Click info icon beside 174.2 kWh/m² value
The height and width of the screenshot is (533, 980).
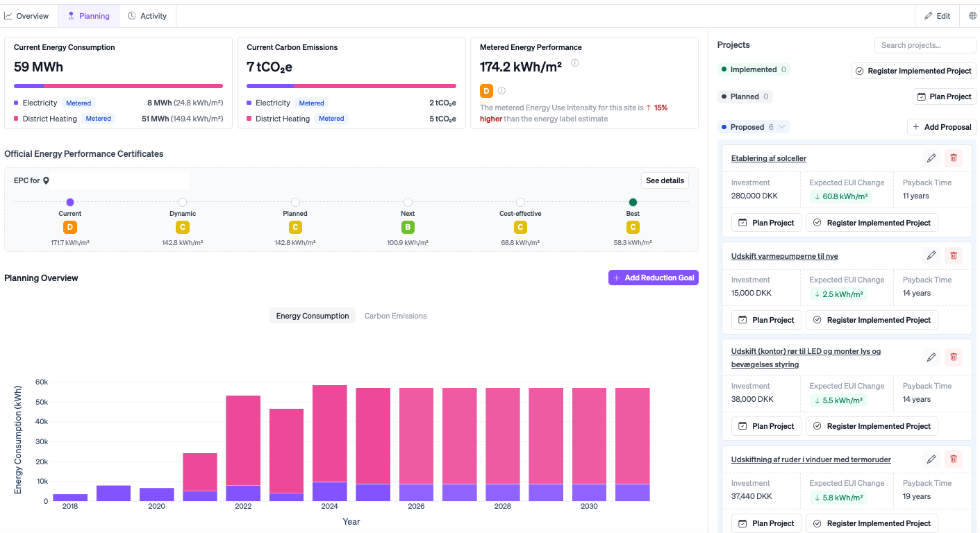coord(575,63)
